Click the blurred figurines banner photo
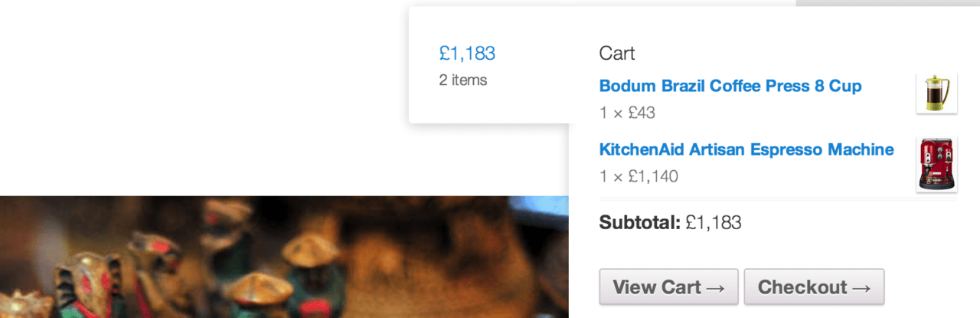The image size is (980, 318). pyautogui.click(x=284, y=257)
